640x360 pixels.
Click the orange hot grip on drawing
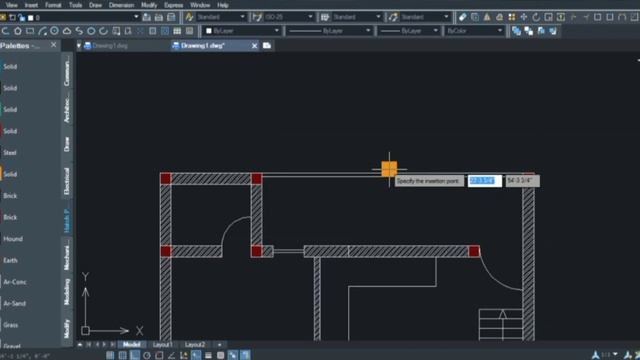389,169
